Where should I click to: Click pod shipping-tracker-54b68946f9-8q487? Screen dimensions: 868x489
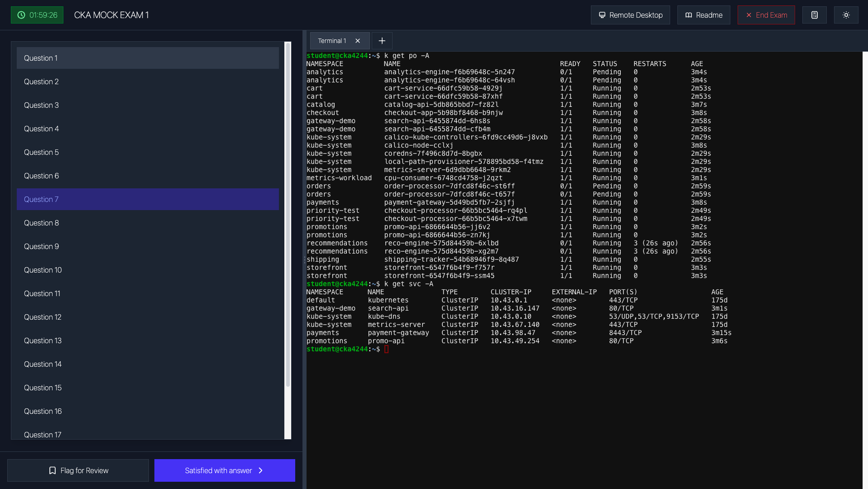click(451, 259)
